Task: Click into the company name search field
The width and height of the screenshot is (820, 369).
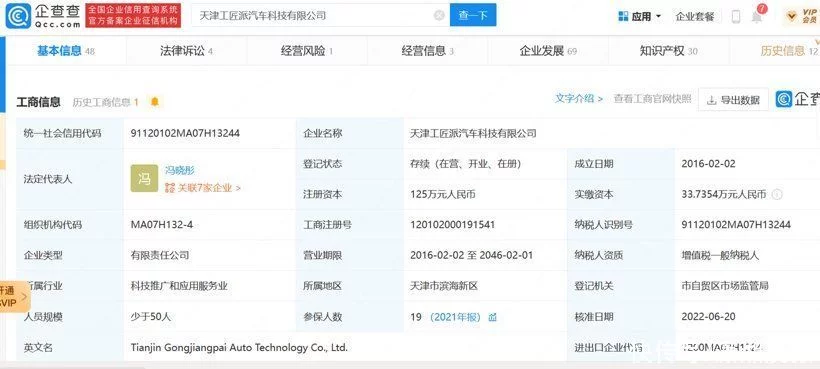Action: (314, 15)
